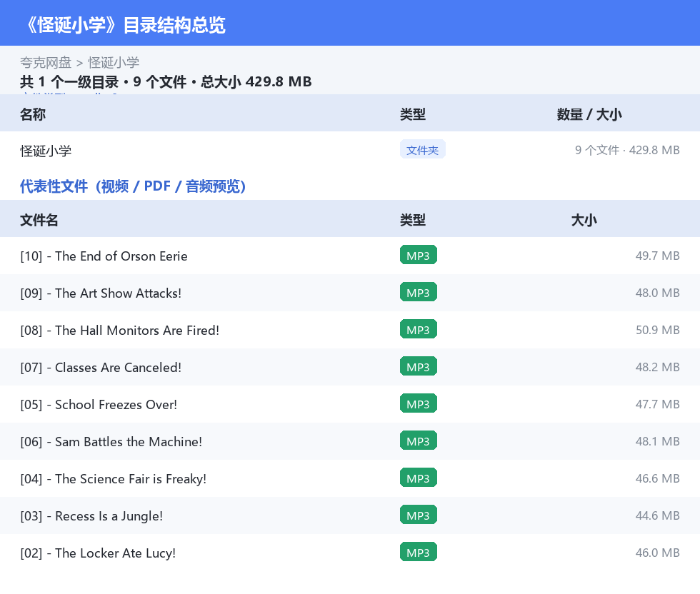Click the 49.7 MB size value
The width and height of the screenshot is (700, 594).
tap(657, 256)
